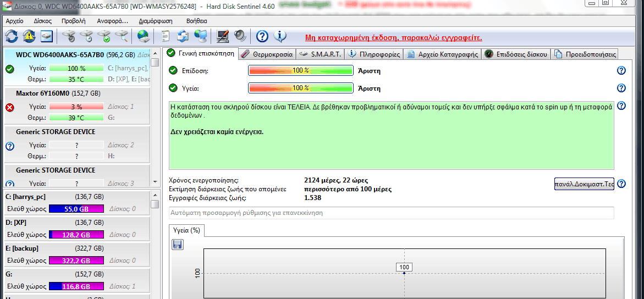Click help icon next to the πανάλ.Δοκιμαστ.Τεσ button
This screenshot has width=644, height=299.
(621, 184)
